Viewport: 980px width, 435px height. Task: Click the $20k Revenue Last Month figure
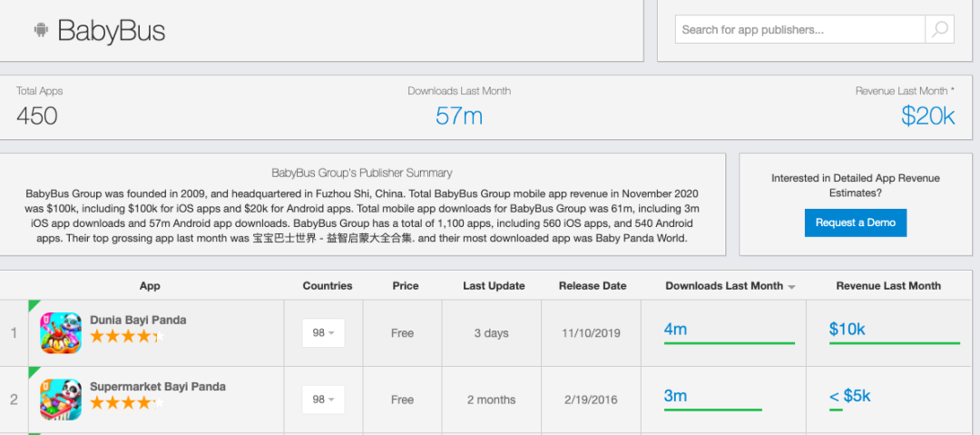pos(927,115)
